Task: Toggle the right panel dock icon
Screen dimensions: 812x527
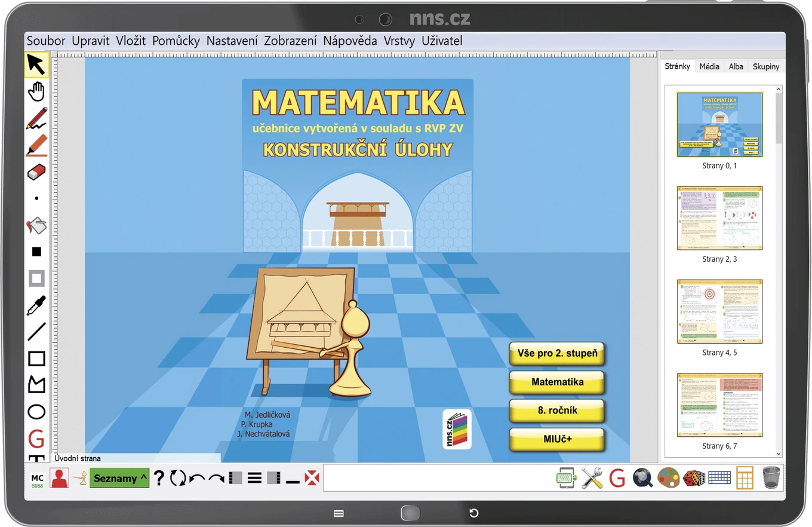Action: 274,478
